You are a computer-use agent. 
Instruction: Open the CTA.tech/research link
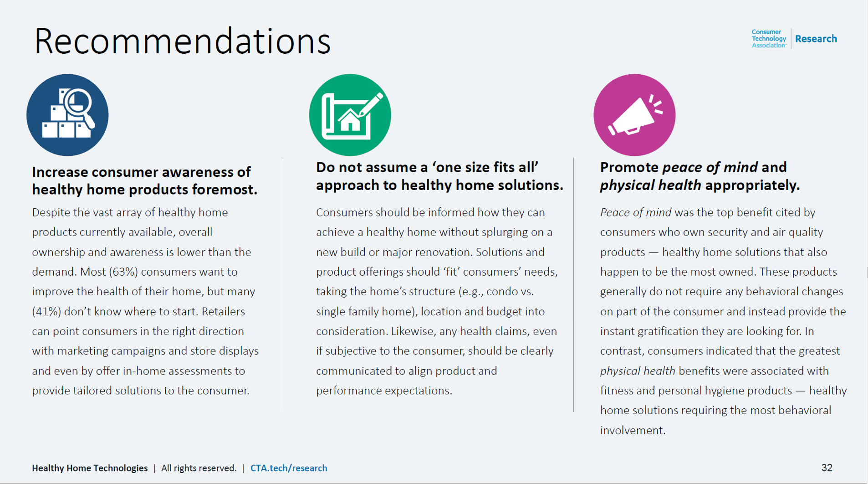(289, 468)
